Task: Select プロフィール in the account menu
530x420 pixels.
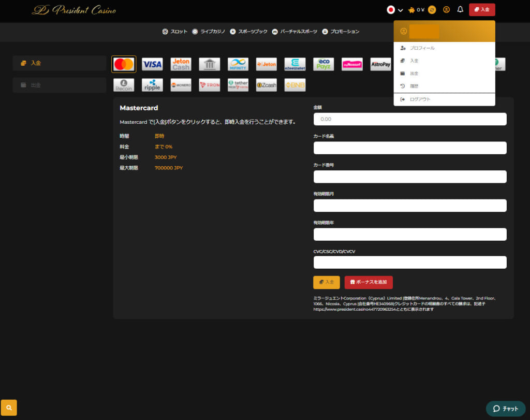Action: pos(444,48)
